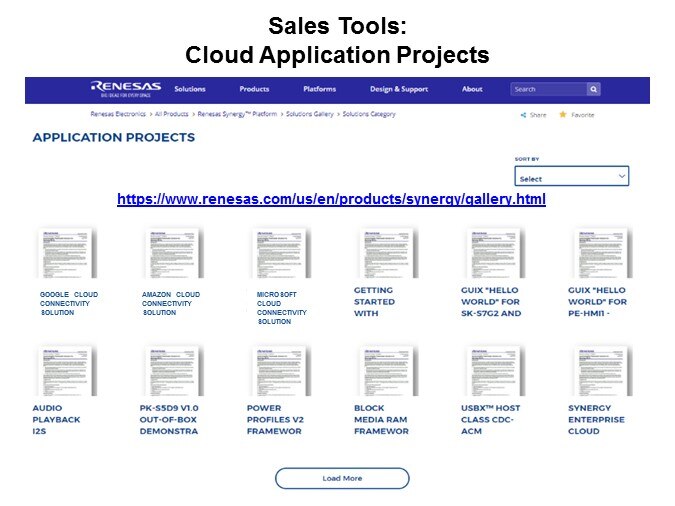
Task: Open the Products menu
Action: (x=254, y=89)
